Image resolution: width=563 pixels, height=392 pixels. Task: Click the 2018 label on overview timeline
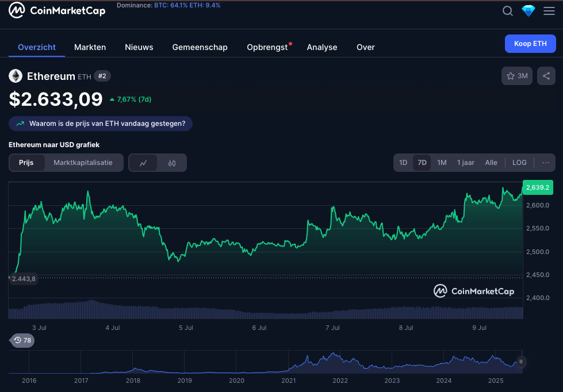tap(133, 381)
